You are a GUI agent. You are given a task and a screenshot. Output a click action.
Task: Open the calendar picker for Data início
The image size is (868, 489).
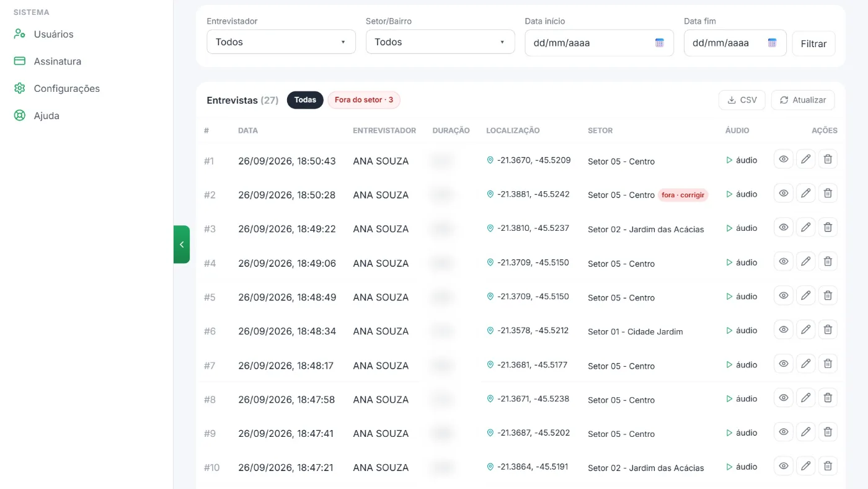[660, 43]
